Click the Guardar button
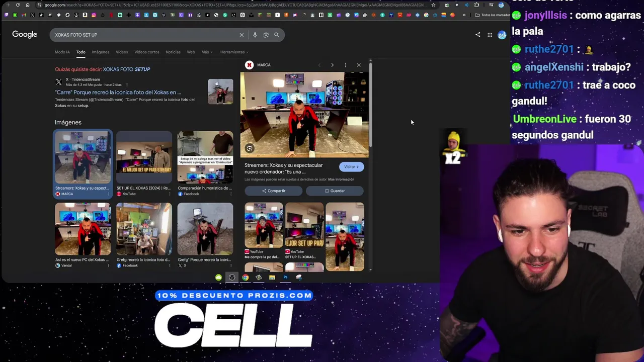The width and height of the screenshot is (644, 362). [335, 191]
